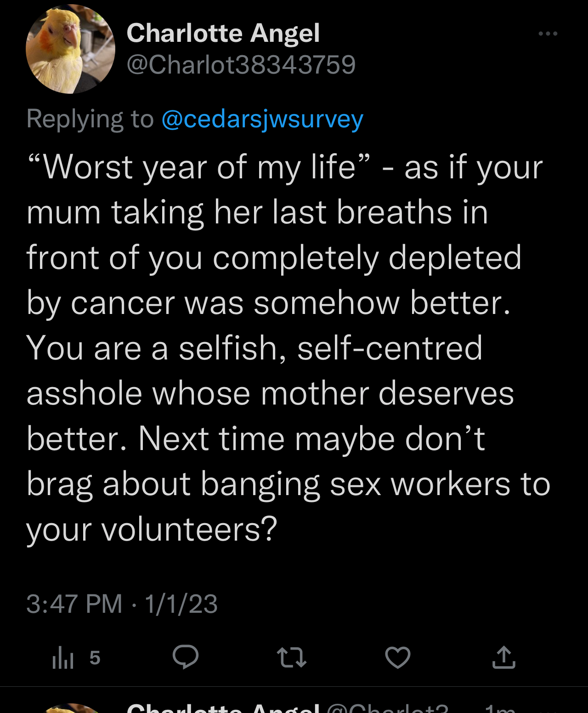
Task: Open the @cedarsjwsurvey mention link
Action: [x=262, y=119]
